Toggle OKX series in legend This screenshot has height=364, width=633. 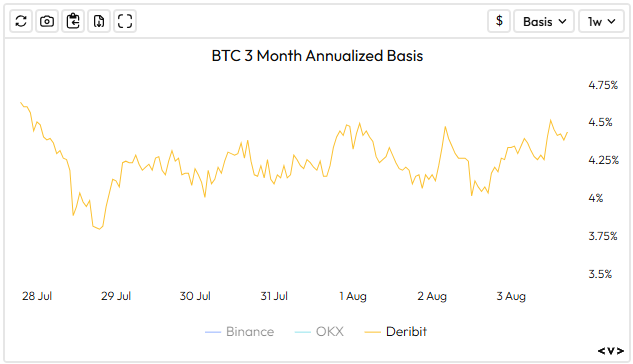(319, 332)
